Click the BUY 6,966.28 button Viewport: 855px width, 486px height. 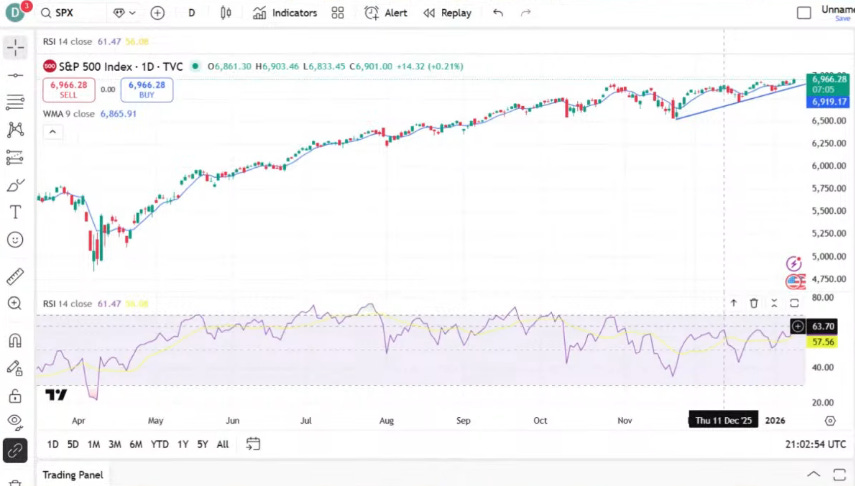click(x=147, y=90)
